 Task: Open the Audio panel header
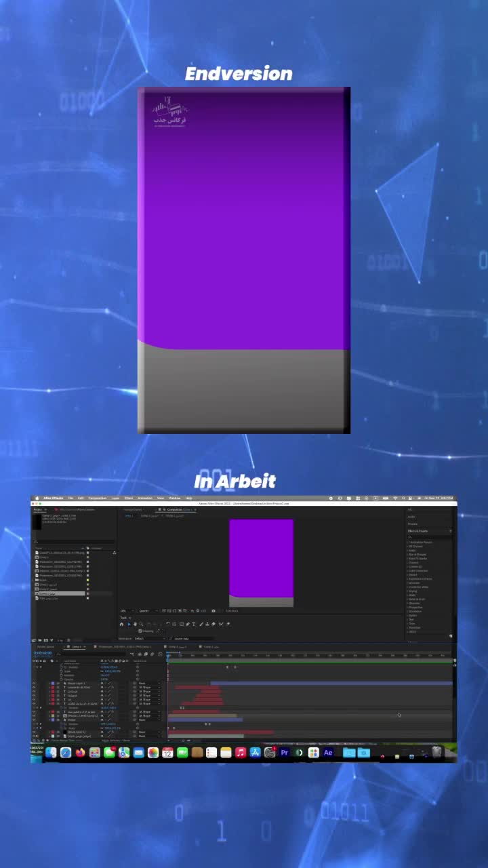(x=412, y=517)
